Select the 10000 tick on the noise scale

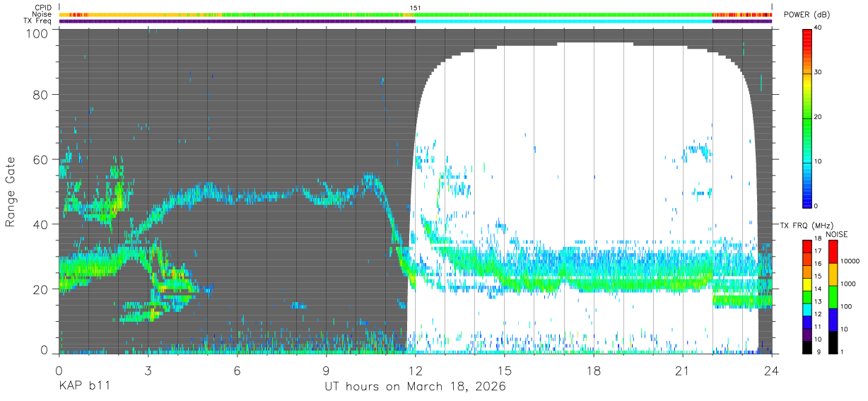click(x=849, y=260)
